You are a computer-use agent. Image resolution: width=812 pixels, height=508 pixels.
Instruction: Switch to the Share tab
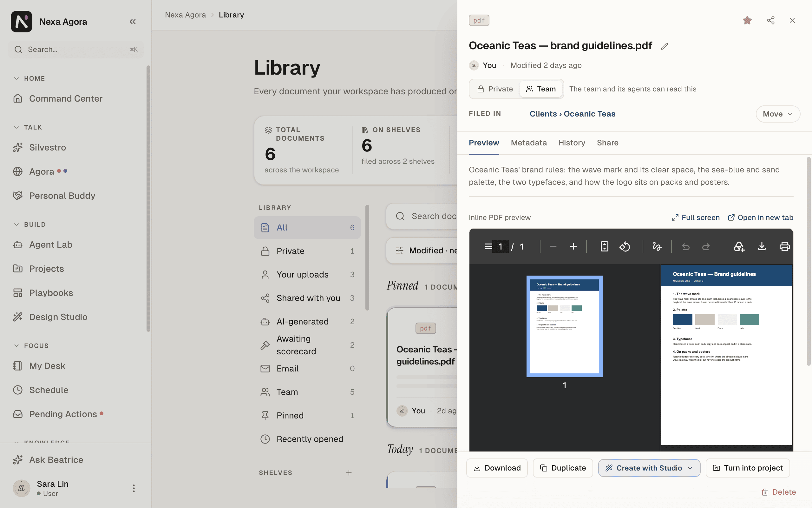[607, 143]
